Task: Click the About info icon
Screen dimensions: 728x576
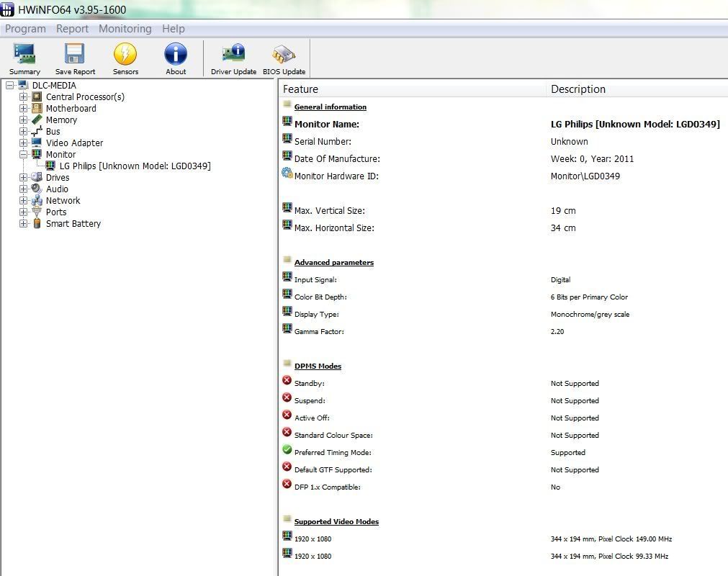Action: coord(176,54)
